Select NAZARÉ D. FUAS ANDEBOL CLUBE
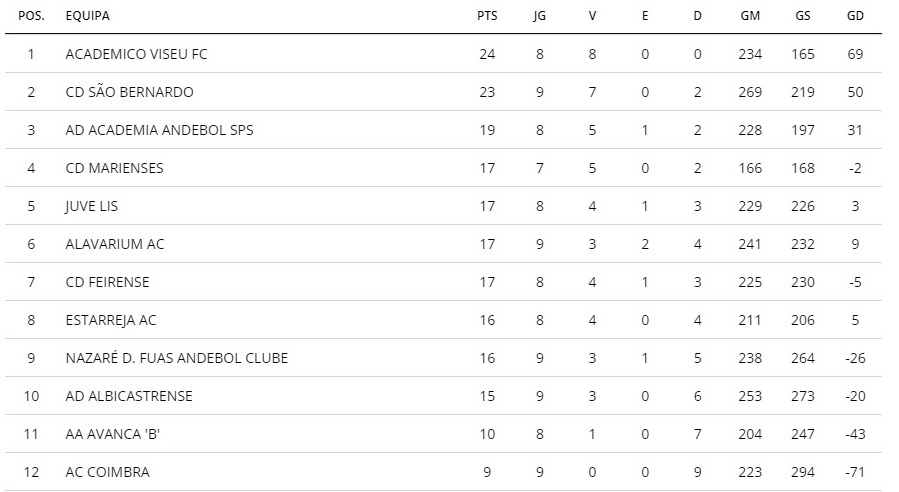Image resolution: width=899 pixels, height=492 pixels. 177,358
